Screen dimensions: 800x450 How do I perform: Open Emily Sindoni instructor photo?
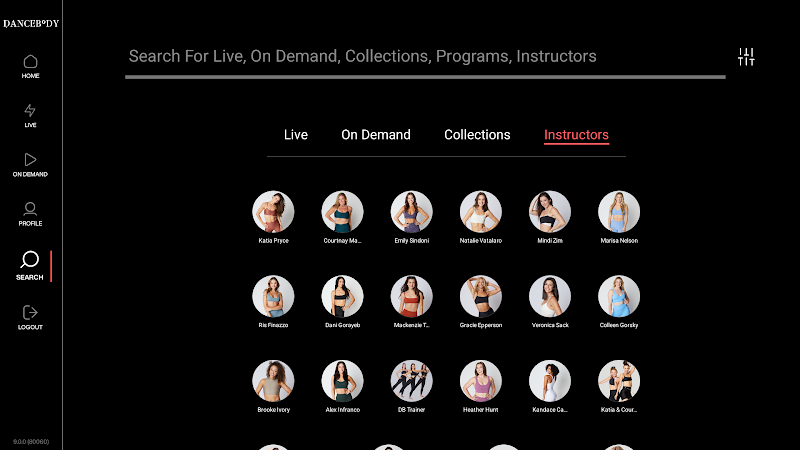coord(412,212)
